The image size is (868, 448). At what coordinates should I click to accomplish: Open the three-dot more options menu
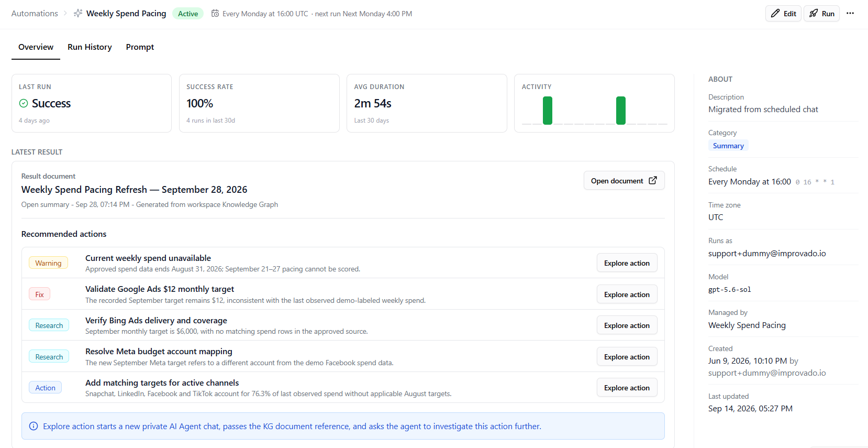tap(850, 13)
